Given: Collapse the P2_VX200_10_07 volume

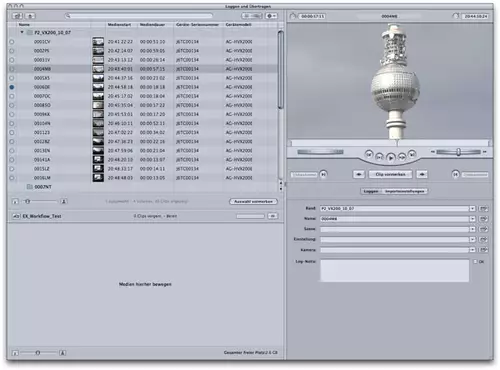Looking at the screenshot, I should pos(22,32).
